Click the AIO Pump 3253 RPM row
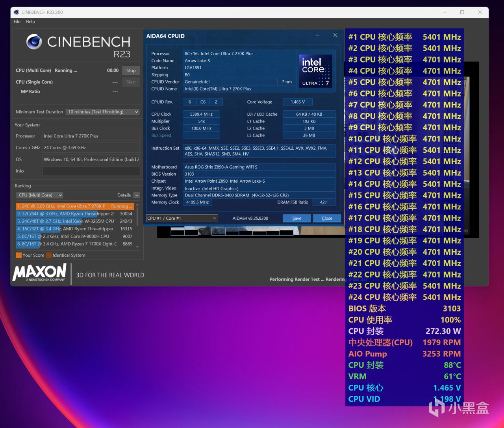 point(404,354)
